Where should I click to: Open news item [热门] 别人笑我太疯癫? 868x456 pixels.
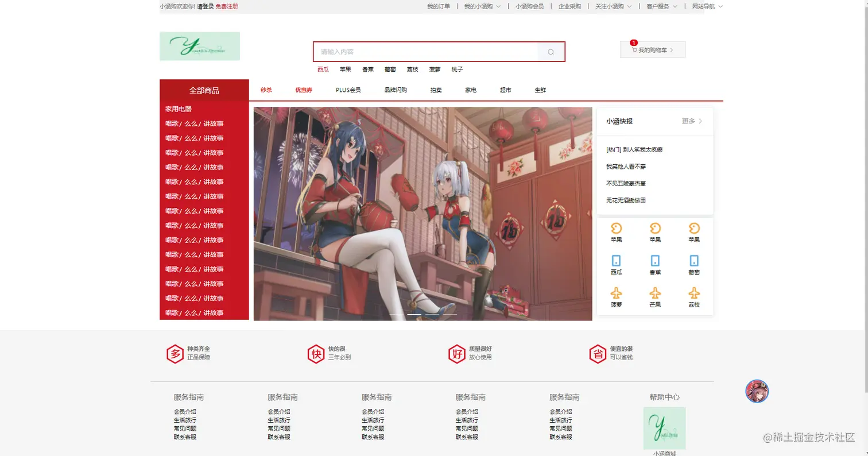click(634, 149)
